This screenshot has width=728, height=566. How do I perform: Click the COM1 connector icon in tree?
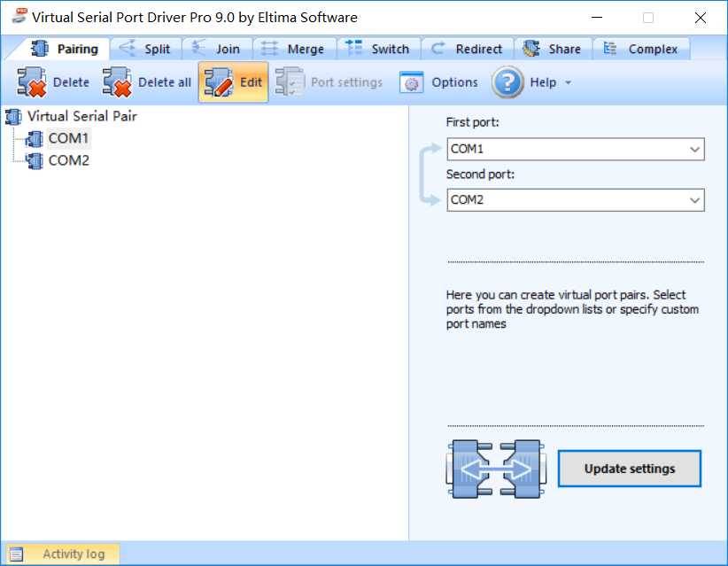click(x=35, y=139)
